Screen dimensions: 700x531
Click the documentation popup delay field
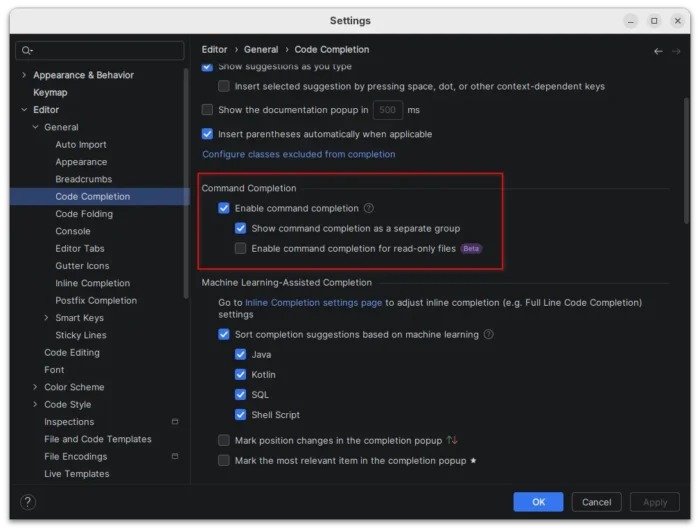(387, 110)
